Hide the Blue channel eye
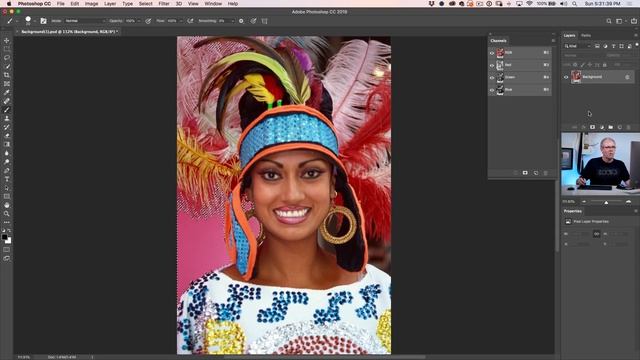Viewport: 640px width, 360px height. click(x=492, y=90)
